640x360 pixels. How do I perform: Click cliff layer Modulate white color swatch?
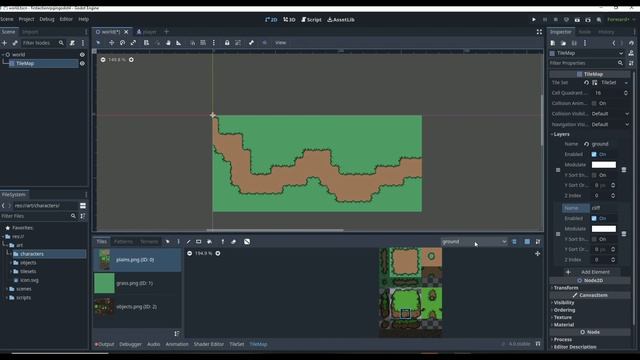(604, 229)
